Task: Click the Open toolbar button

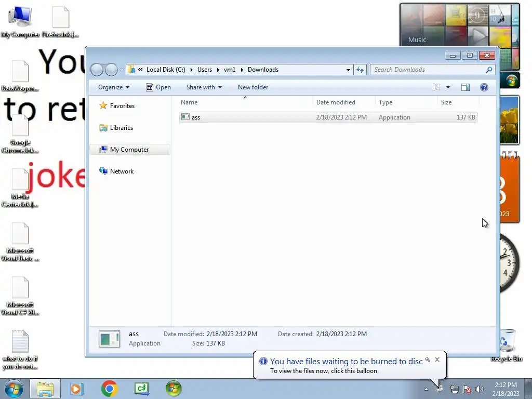Action: pyautogui.click(x=158, y=87)
